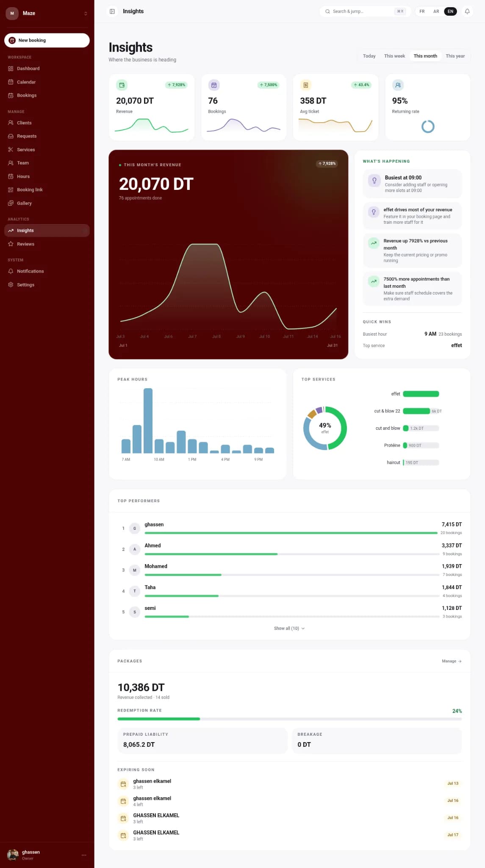Viewport: 485px width, 868px height.
Task: Expand Show all (10) performers
Action: (289, 629)
